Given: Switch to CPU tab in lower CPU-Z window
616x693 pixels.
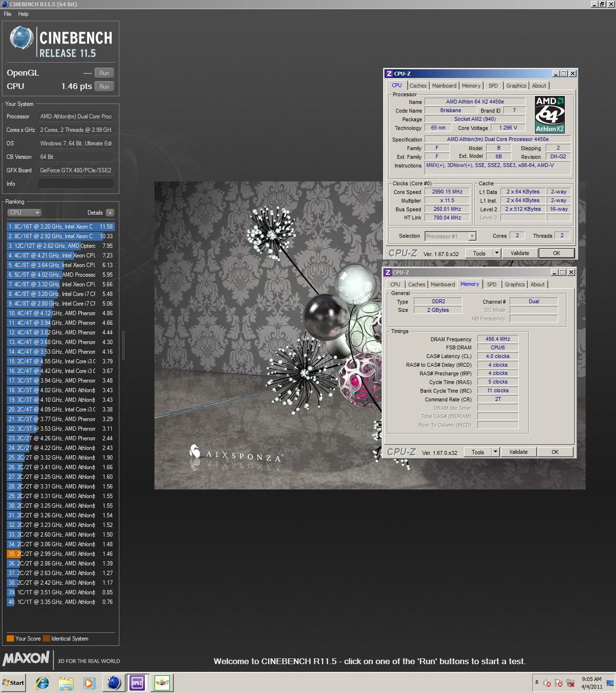Looking at the screenshot, I should [395, 284].
